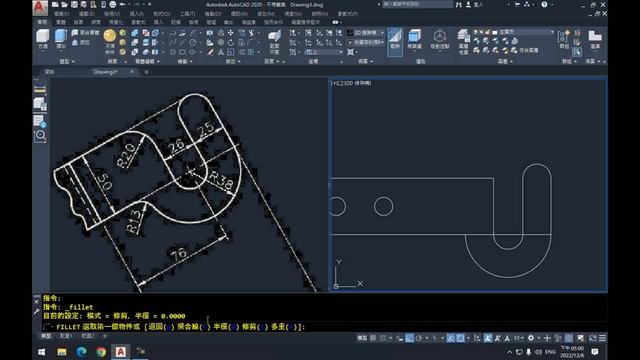This screenshot has height=360, width=640.
Task: Add a new drawing tab with plus button
Action: tap(146, 72)
